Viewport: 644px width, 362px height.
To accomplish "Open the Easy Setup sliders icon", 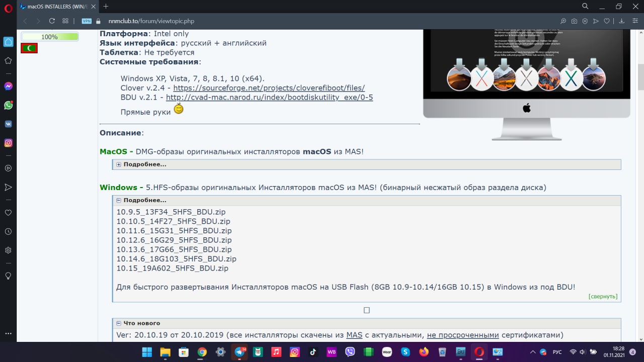I will pyautogui.click(x=634, y=21).
